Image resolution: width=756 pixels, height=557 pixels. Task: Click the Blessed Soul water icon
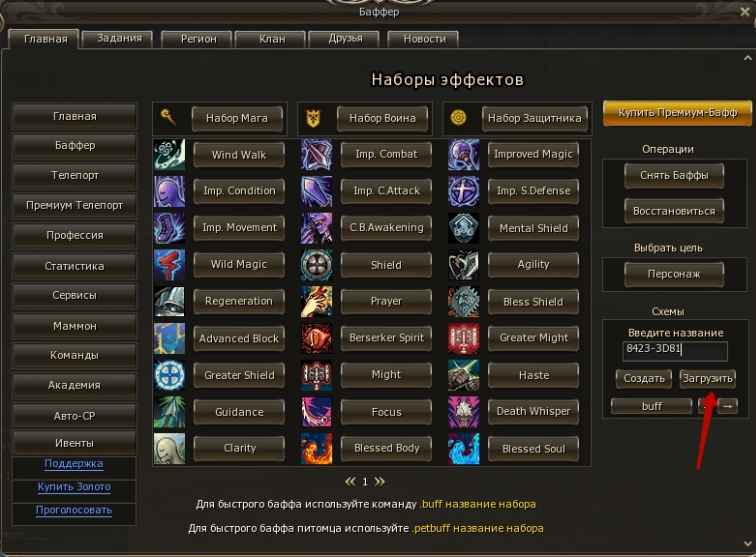pos(463,448)
